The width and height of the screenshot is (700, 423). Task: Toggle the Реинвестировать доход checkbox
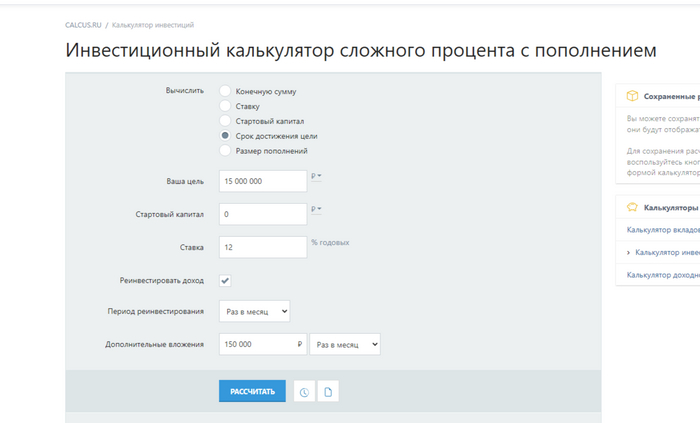225,281
